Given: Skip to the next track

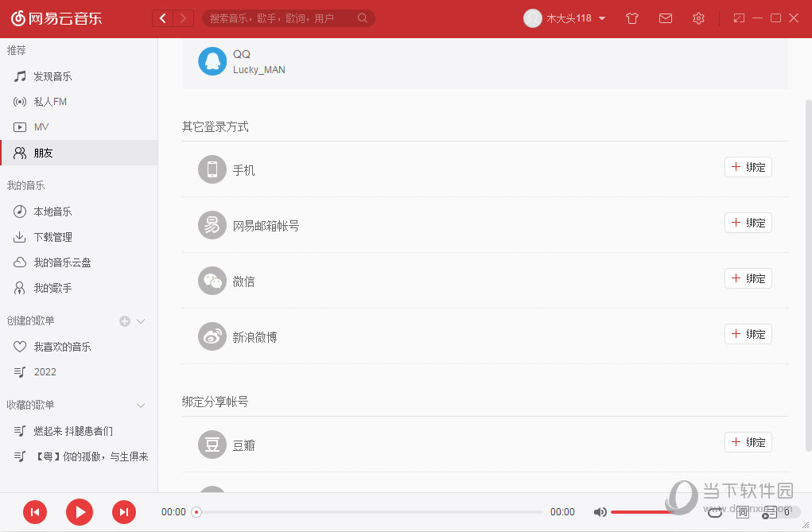Looking at the screenshot, I should click(x=124, y=512).
